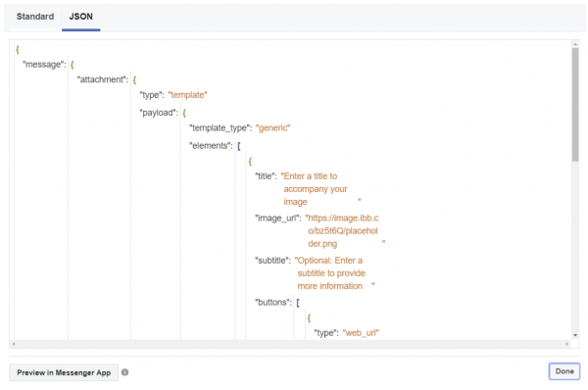Click the "buttons" key
Viewport: 588px width, 390px height.
[273, 302]
